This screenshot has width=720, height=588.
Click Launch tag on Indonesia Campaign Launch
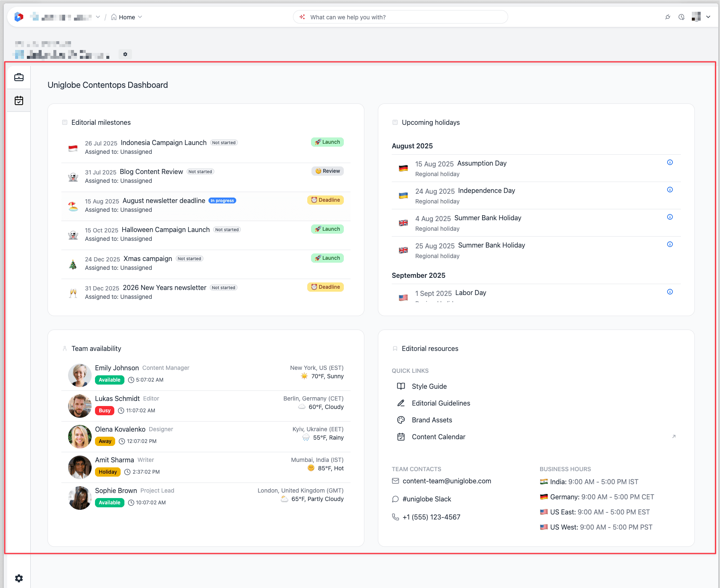coord(327,142)
